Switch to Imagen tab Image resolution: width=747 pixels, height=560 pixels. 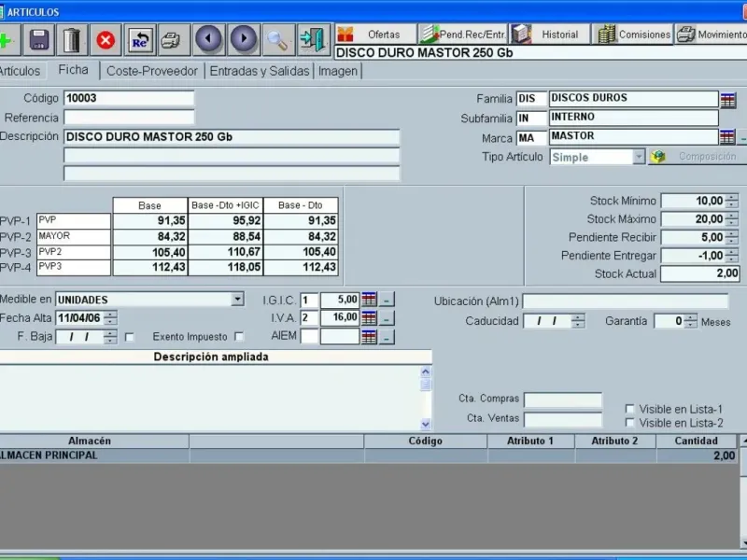click(337, 71)
